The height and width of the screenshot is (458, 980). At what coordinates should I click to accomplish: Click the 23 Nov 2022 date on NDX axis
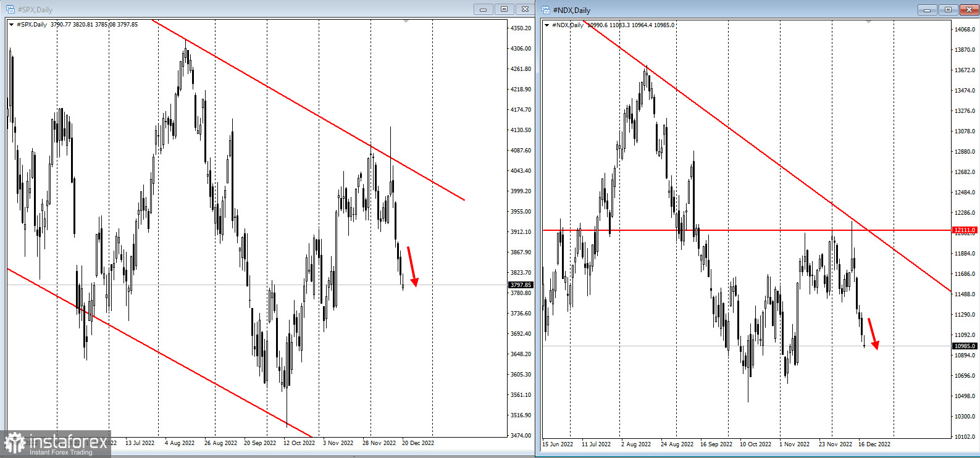836,444
